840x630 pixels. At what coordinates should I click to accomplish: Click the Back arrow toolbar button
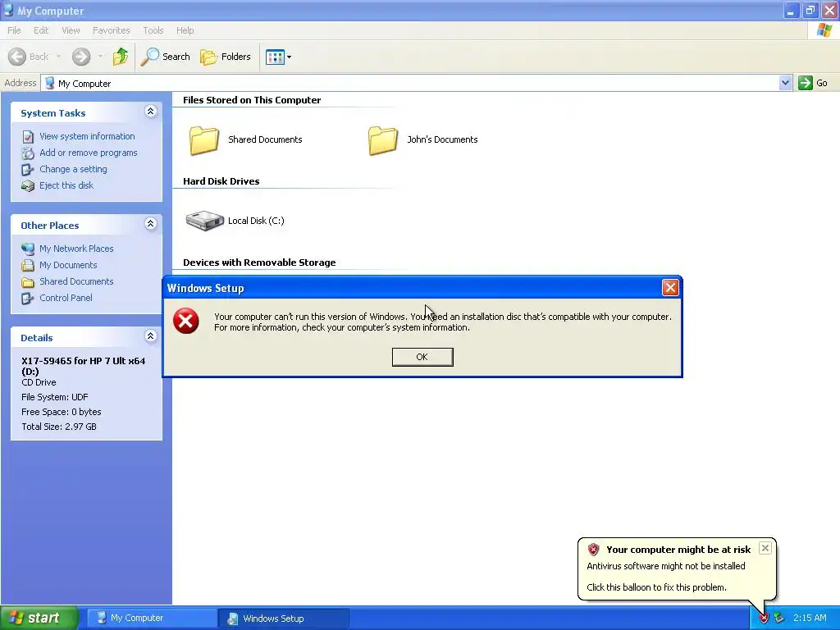click(x=28, y=57)
